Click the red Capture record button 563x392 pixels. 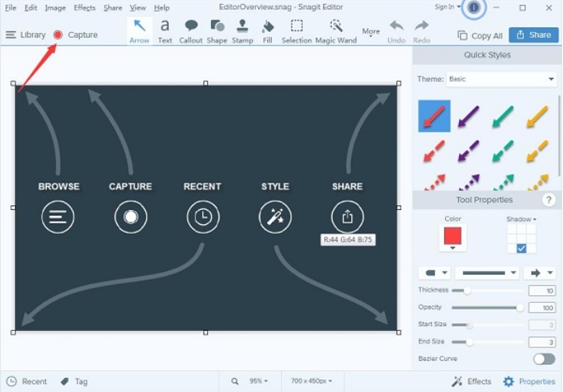[58, 35]
